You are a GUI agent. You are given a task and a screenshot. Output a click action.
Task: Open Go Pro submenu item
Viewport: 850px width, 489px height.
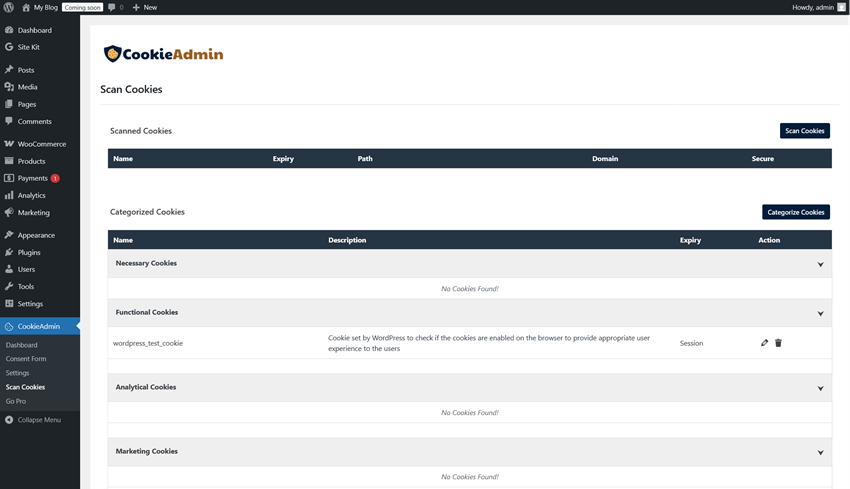[x=16, y=401]
